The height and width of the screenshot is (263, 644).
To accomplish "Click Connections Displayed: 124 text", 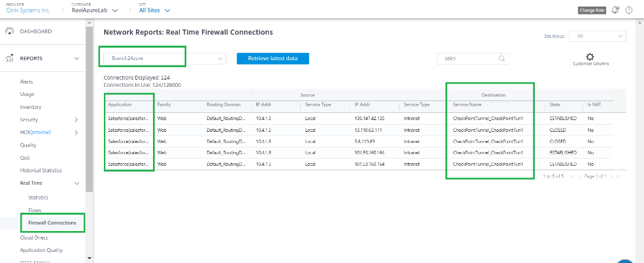I will point(137,78).
